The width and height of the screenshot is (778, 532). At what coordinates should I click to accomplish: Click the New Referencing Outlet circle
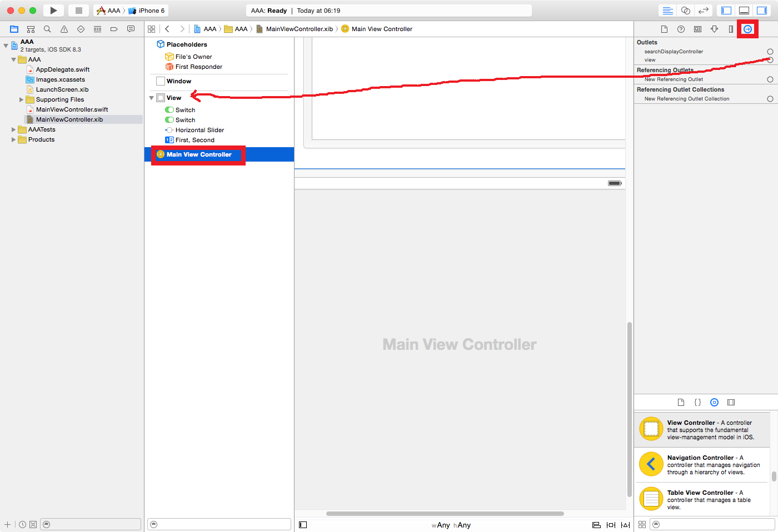(x=770, y=79)
